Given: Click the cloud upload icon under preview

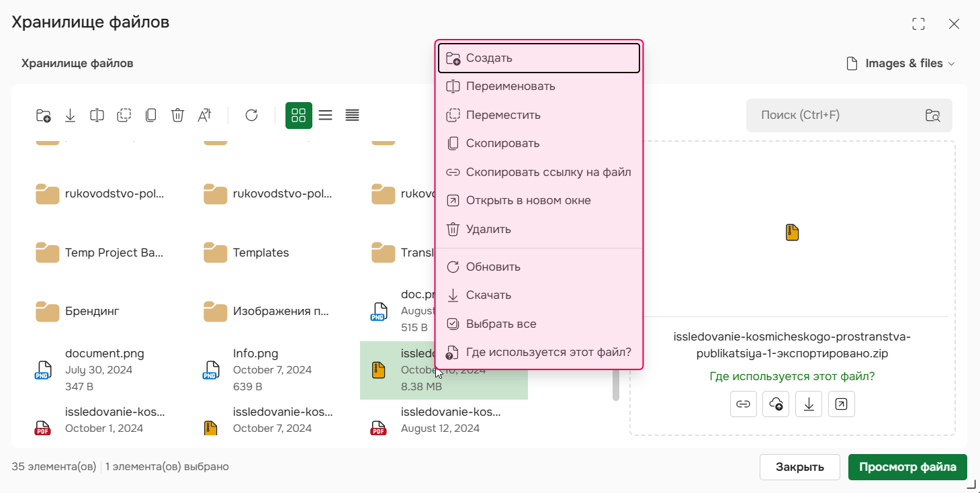Looking at the screenshot, I should point(776,404).
